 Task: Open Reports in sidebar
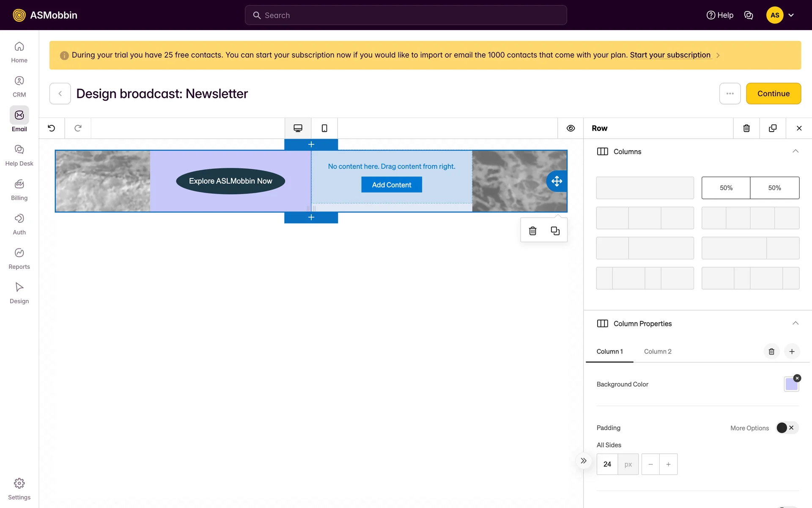pos(19,258)
